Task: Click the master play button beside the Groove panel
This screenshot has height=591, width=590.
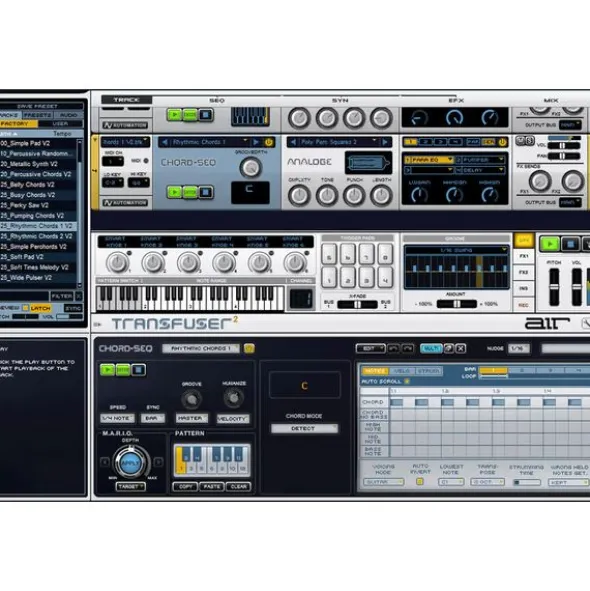Action: click(x=549, y=244)
